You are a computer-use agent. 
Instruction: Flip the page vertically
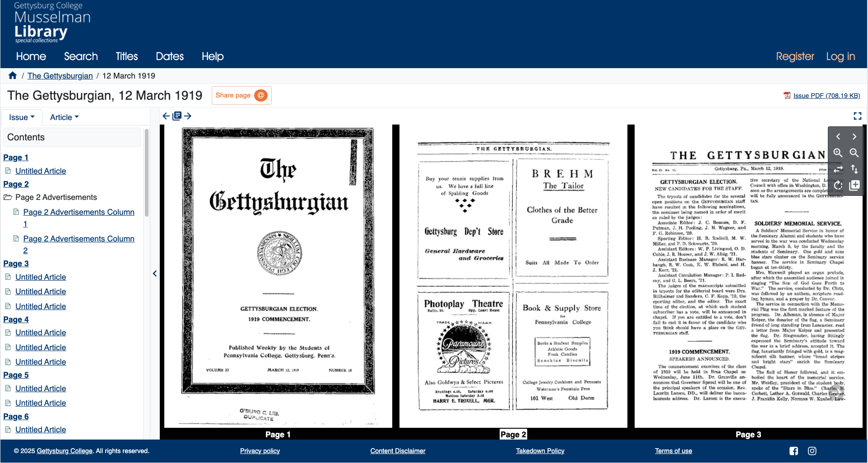[854, 169]
